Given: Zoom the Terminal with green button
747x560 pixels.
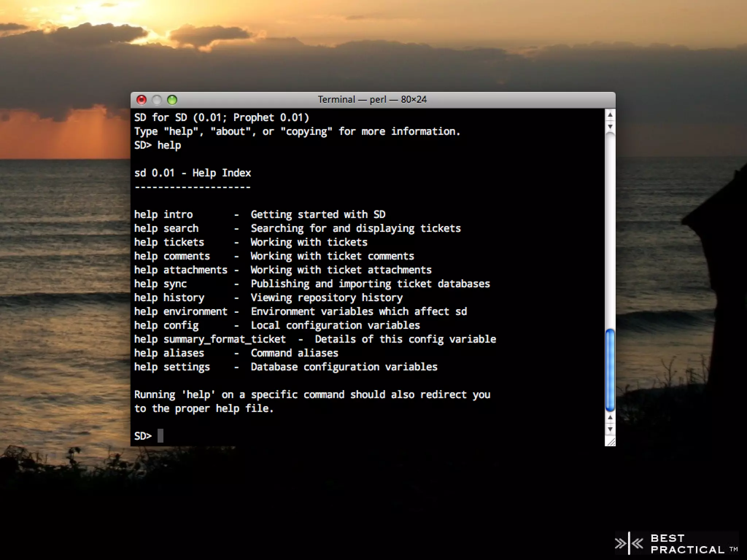Looking at the screenshot, I should [172, 100].
